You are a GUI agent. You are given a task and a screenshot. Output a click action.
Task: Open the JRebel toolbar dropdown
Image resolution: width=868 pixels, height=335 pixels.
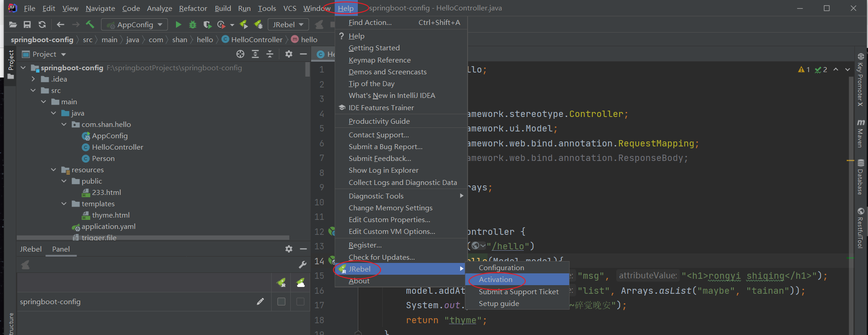coord(288,24)
